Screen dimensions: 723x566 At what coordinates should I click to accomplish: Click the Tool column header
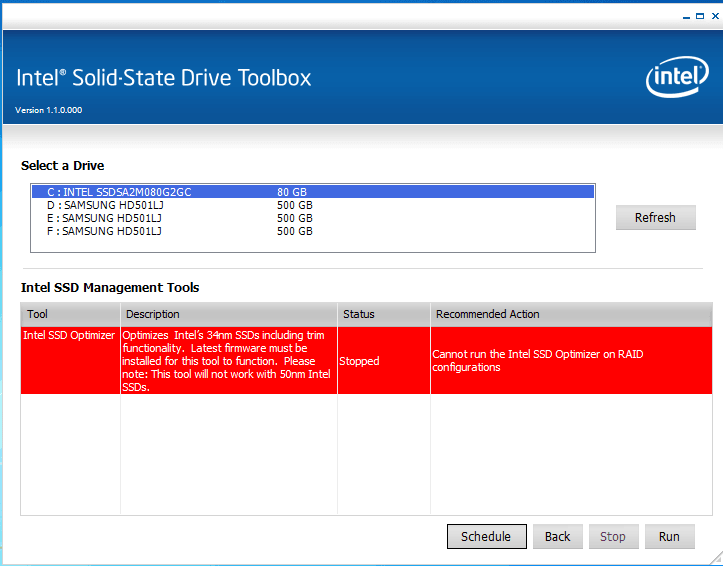coord(70,314)
